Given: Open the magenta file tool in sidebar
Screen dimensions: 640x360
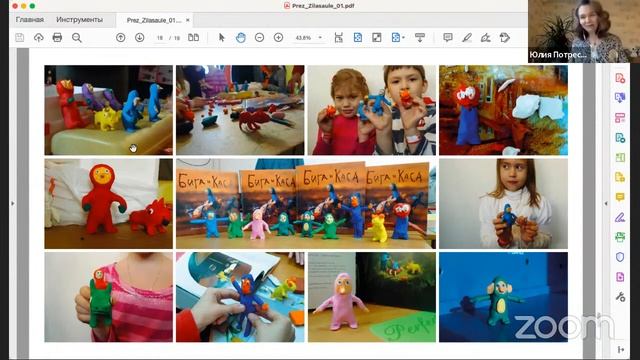Looking at the screenshot, I should coord(620,277).
